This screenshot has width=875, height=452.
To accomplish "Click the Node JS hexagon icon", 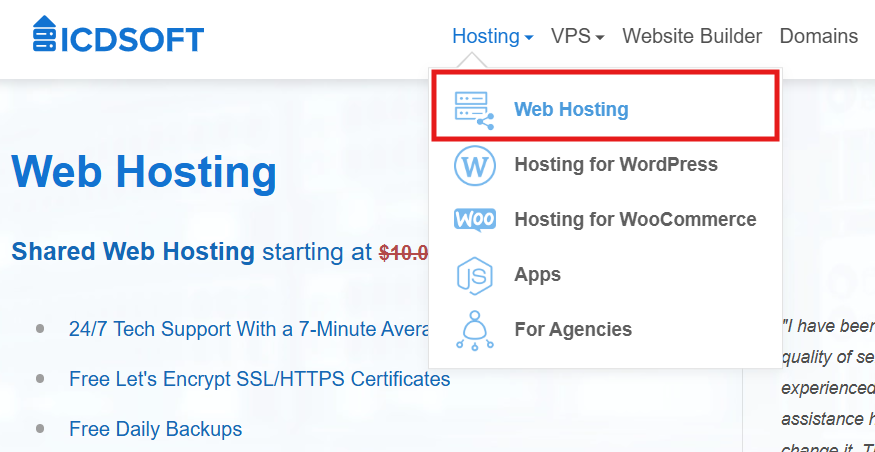I will (x=474, y=275).
